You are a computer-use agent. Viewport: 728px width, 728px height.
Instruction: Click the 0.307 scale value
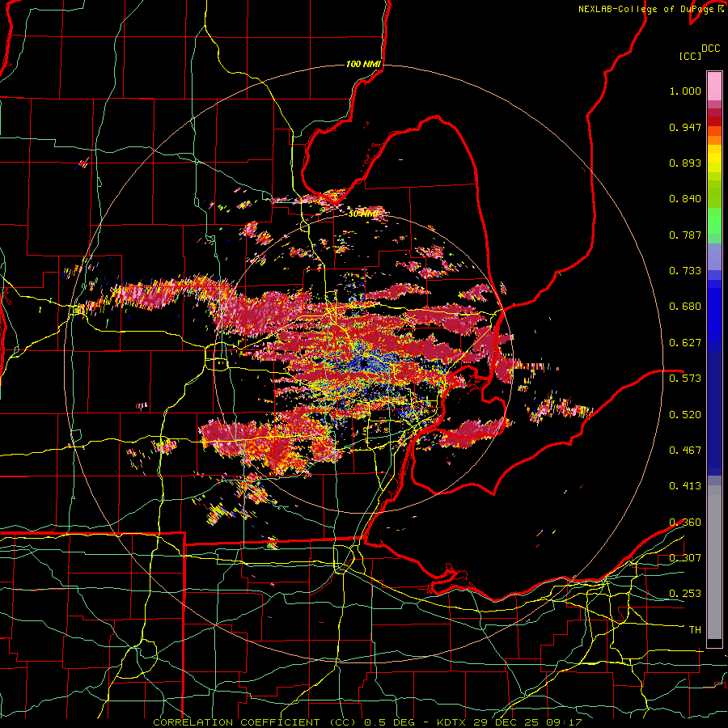coord(685,558)
